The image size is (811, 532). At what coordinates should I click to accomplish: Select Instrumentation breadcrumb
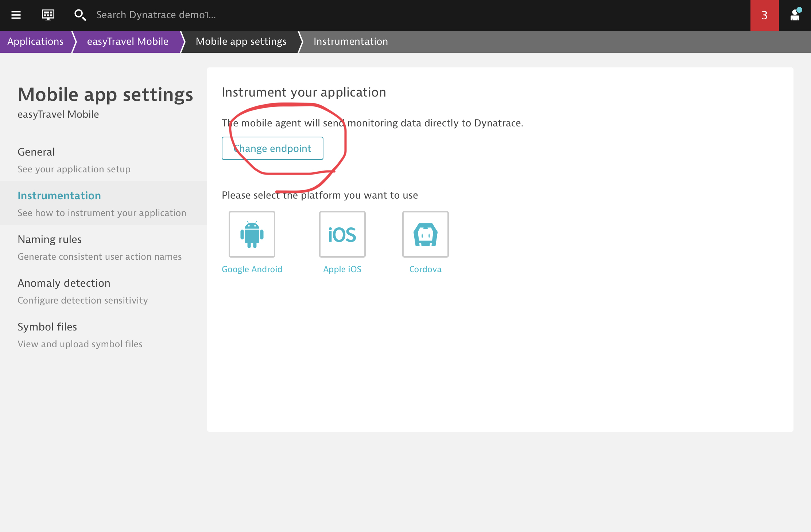[350, 42]
